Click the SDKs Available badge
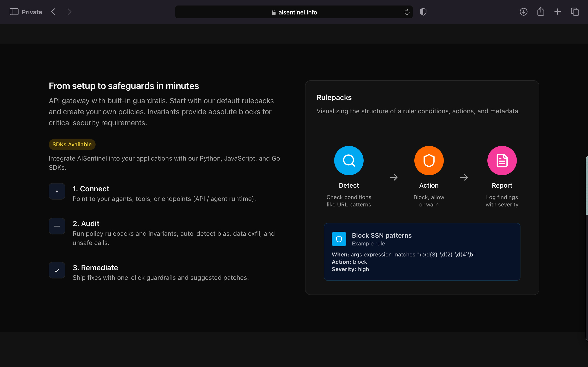The height and width of the screenshot is (367, 588). (x=72, y=145)
